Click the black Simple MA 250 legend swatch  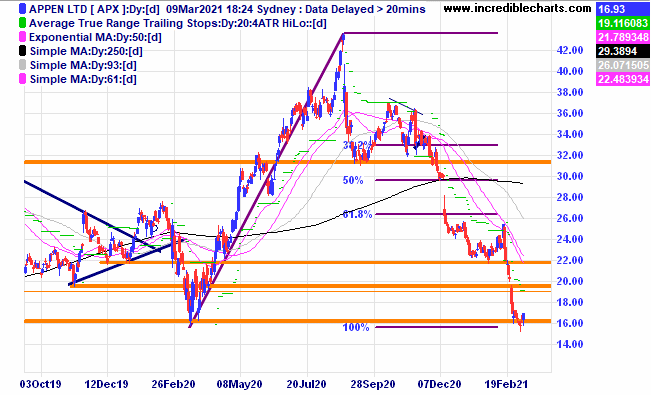click(22, 51)
